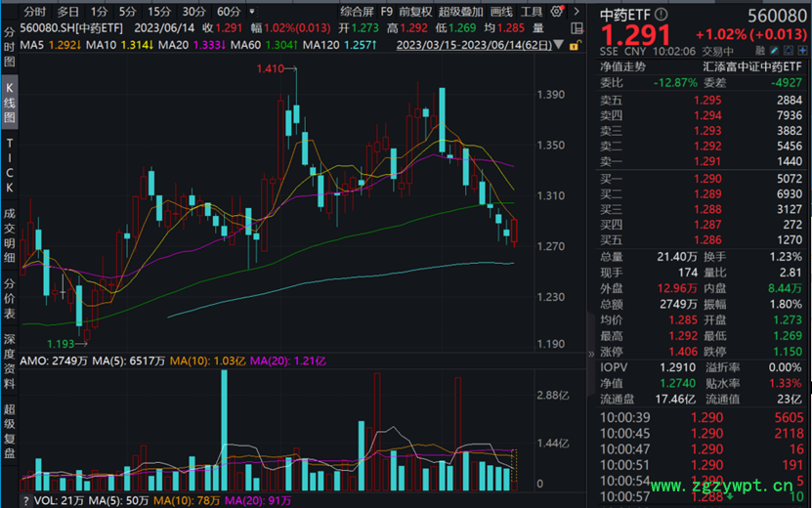Open 净值走势 net value trend link
Screen dimensions: 812x508
pos(622,66)
